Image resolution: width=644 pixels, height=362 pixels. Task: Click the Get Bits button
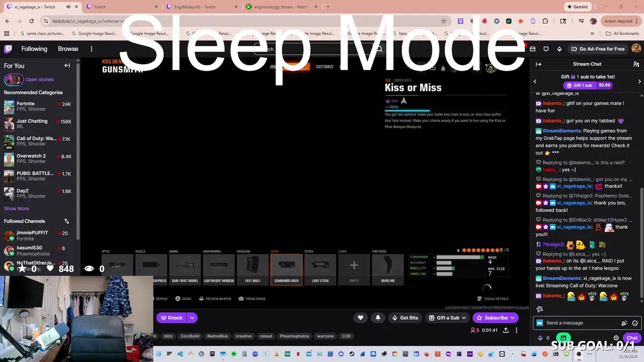coord(405,318)
